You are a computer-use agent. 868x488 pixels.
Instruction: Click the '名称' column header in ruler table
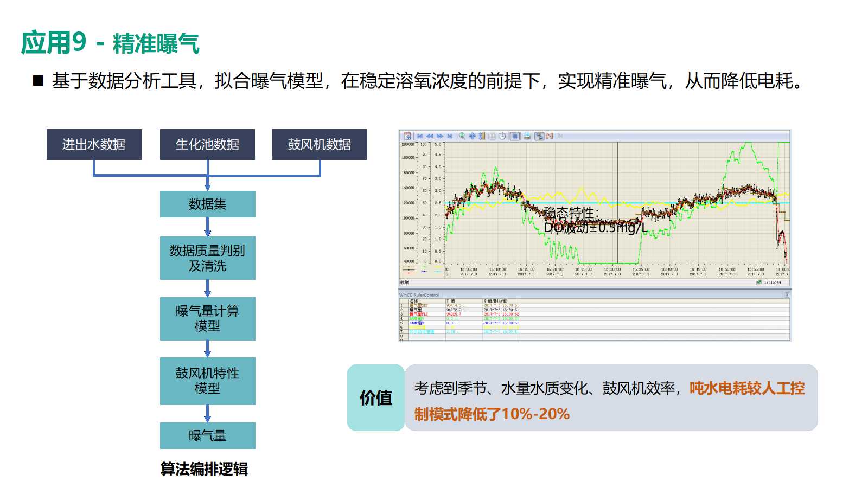tap(414, 300)
